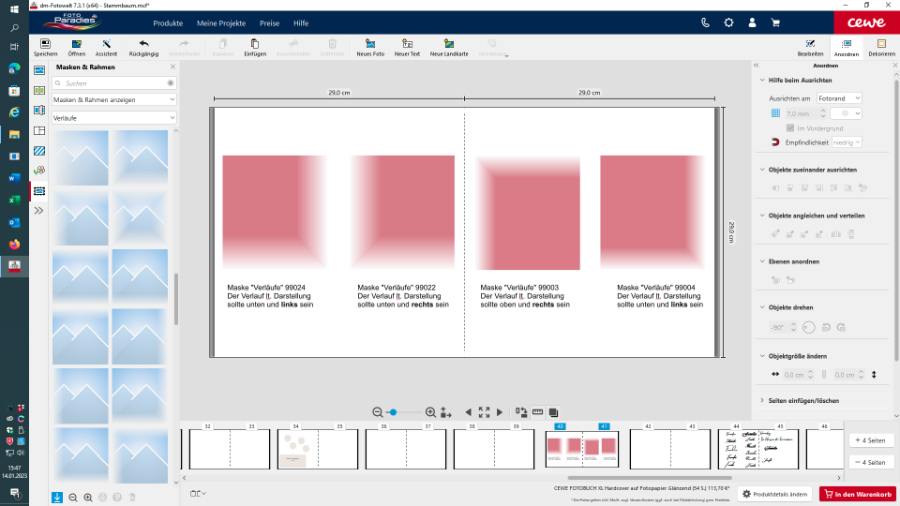Viewport: 900px width, 506px height.
Task: Toggle the alignment grid icon
Action: pyautogui.click(x=775, y=114)
